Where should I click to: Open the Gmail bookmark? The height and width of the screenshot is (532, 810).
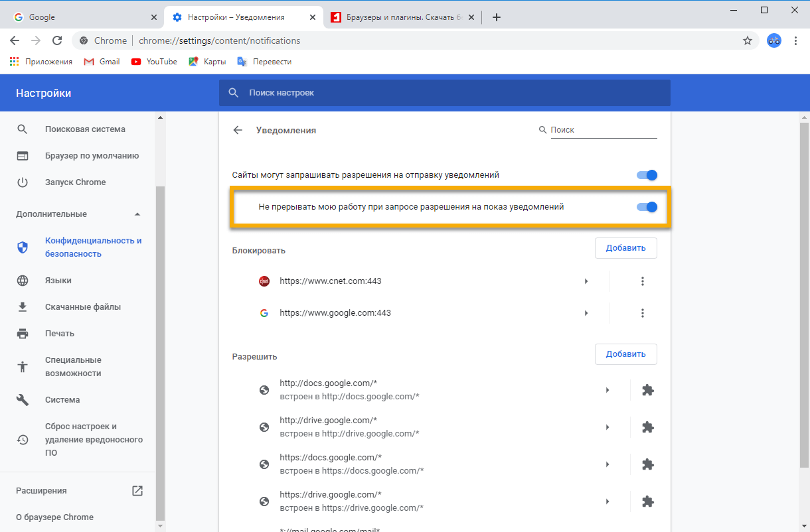pos(102,62)
